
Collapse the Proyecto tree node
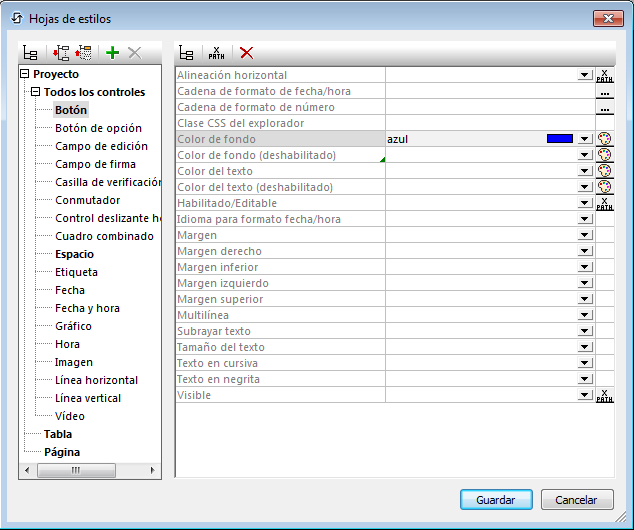point(25,74)
